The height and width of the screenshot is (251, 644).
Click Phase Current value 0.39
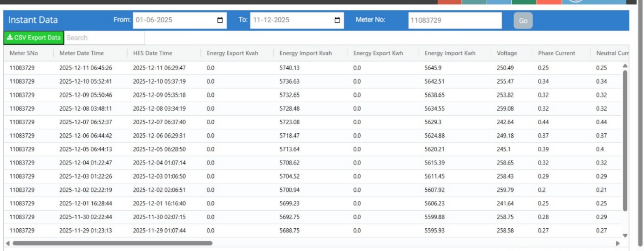coord(543,149)
